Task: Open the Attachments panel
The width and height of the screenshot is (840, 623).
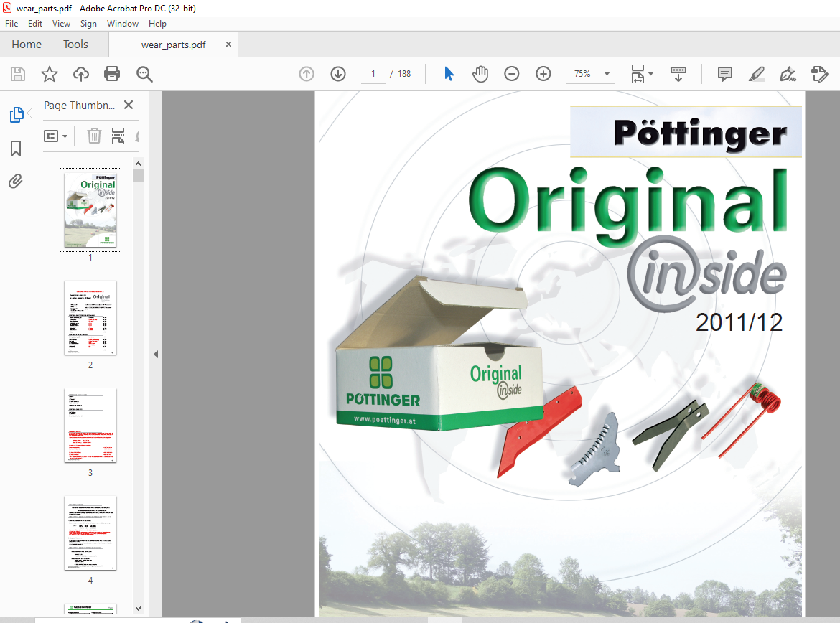Action: pyautogui.click(x=16, y=182)
